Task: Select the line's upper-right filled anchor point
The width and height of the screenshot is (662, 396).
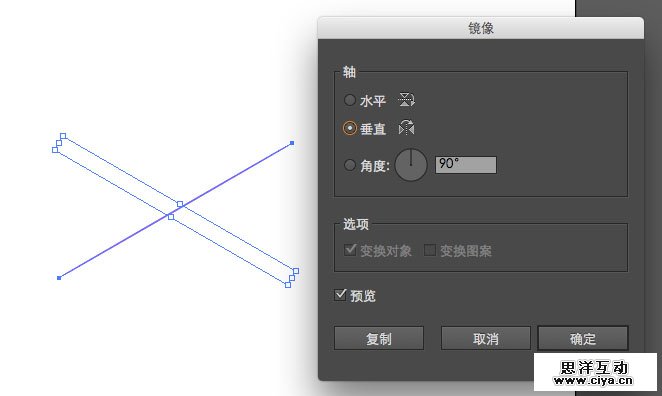Action: [x=292, y=143]
